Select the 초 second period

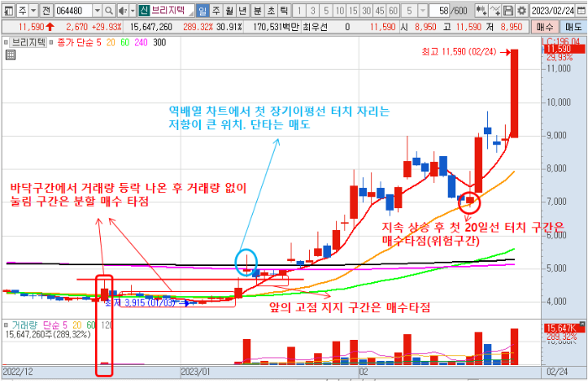click(270, 10)
